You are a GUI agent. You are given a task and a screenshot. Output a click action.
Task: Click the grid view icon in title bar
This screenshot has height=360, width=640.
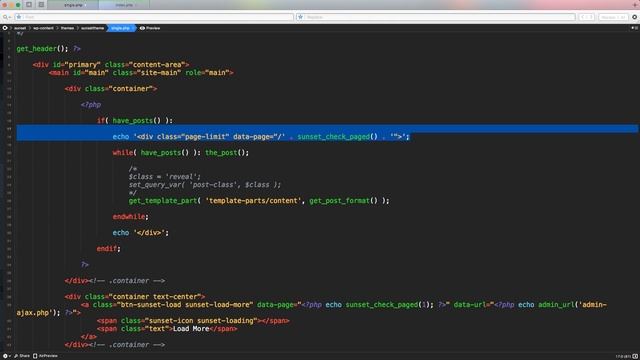coord(41,5)
